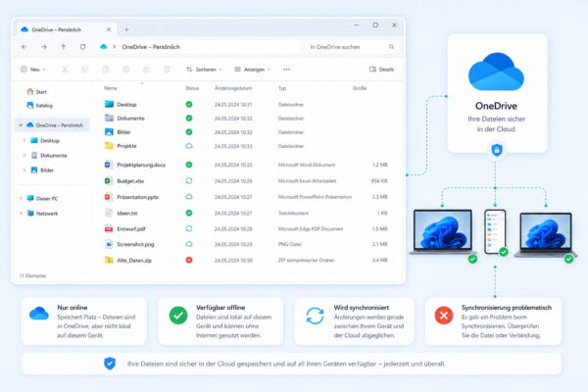Click the sync status icon for Entwurf.pdf
This screenshot has width=588, height=392.
(189, 228)
